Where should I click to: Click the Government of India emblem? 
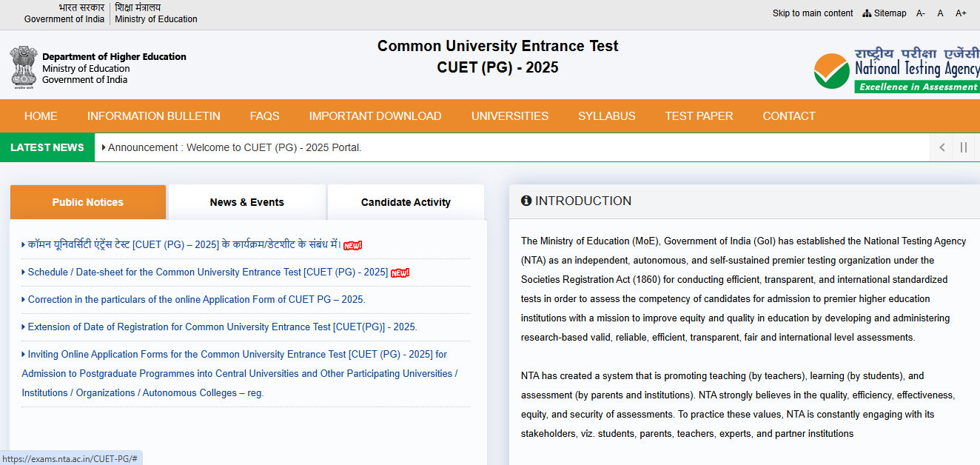click(x=24, y=67)
